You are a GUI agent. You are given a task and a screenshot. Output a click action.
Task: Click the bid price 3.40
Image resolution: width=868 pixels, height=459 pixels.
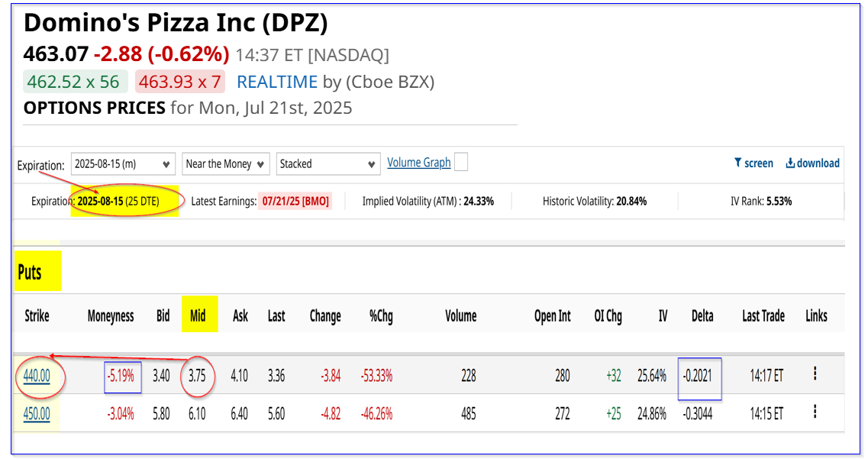(x=161, y=376)
